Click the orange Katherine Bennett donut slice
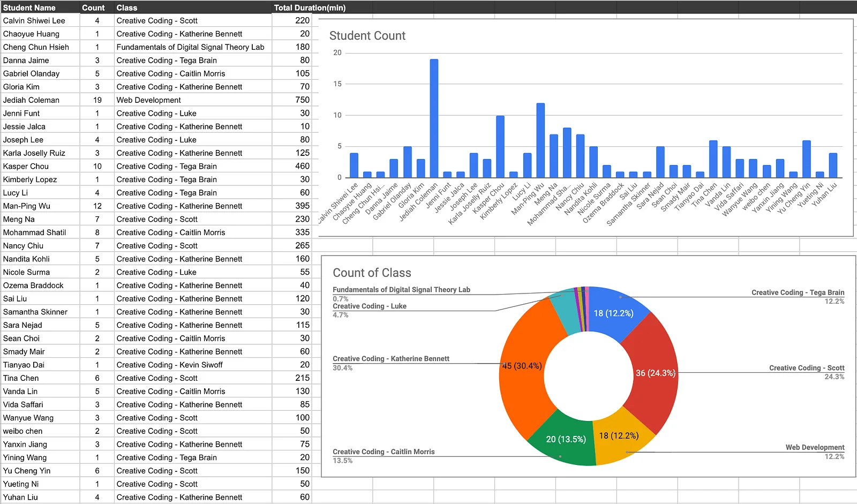Image resolution: width=857 pixels, height=504 pixels. click(x=522, y=366)
